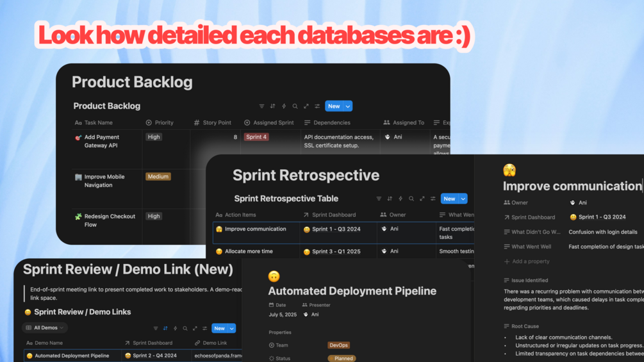Open lightning automations icon in Sprint Retrospective Table
This screenshot has height=362, width=644.
[x=400, y=199]
